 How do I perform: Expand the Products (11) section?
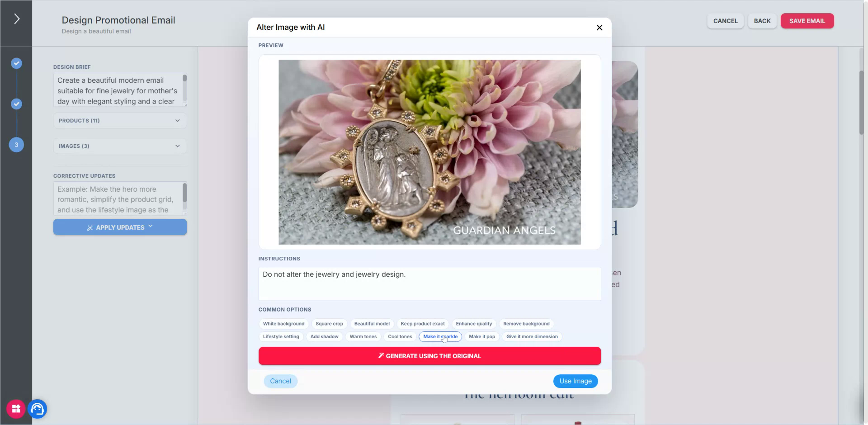[x=120, y=121]
